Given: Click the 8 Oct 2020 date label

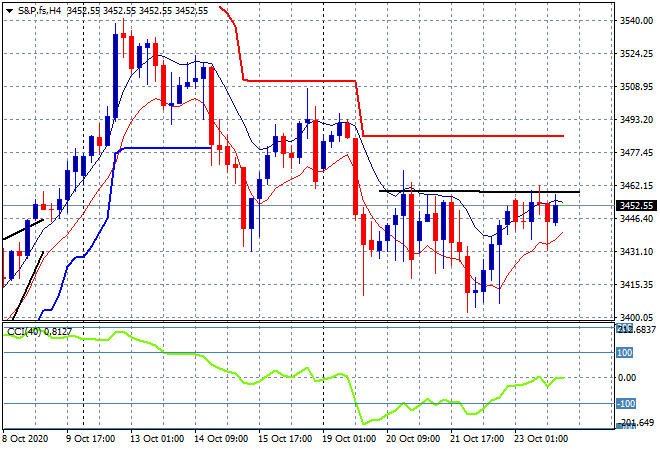Looking at the screenshot, I should tap(26, 439).
